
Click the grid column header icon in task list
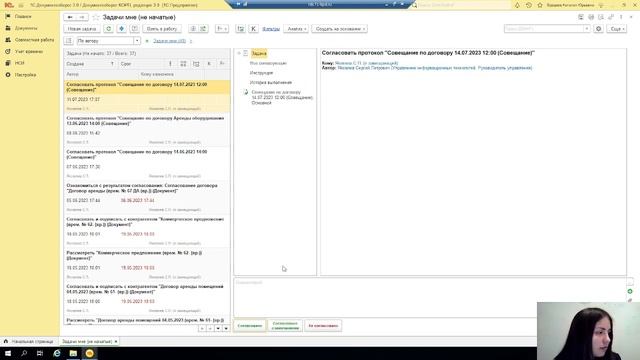[x=183, y=64]
